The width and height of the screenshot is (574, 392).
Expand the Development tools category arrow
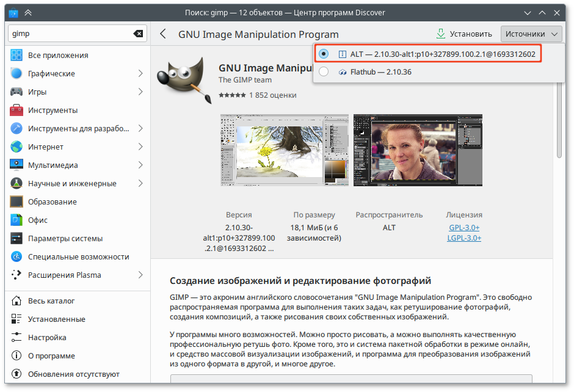[x=140, y=129]
